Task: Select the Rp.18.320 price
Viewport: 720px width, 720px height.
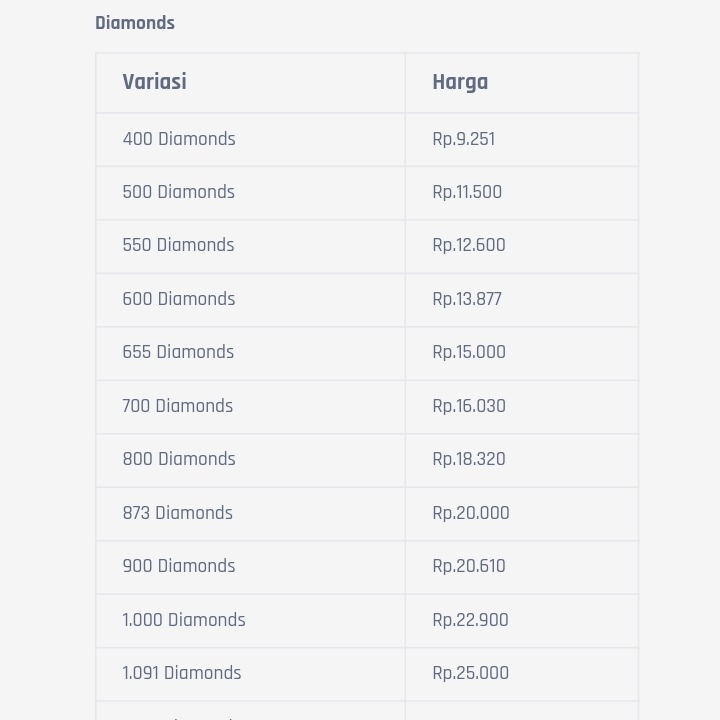Action: 469,459
